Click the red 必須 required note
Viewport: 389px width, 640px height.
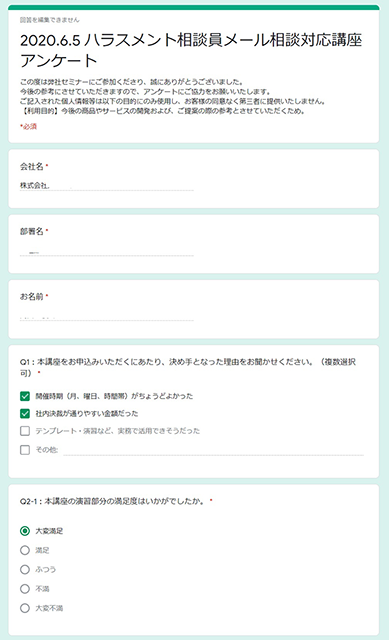tap(29, 127)
